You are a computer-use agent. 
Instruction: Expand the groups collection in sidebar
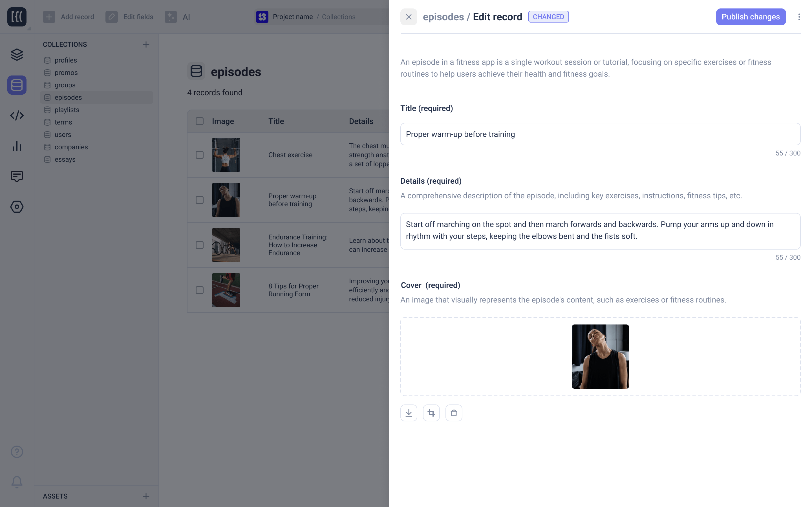click(x=65, y=85)
